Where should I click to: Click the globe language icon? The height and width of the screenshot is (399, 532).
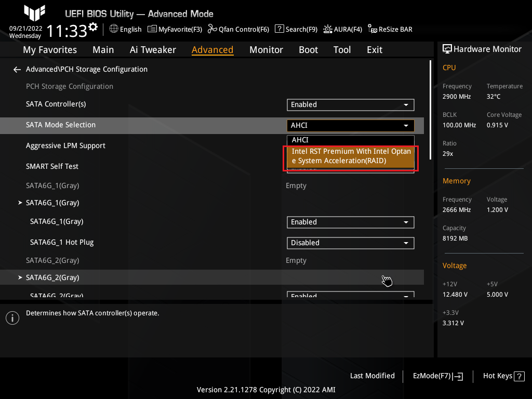pos(114,29)
